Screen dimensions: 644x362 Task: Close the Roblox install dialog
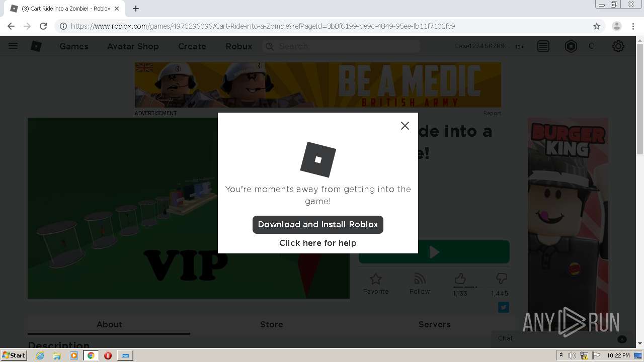[405, 126]
